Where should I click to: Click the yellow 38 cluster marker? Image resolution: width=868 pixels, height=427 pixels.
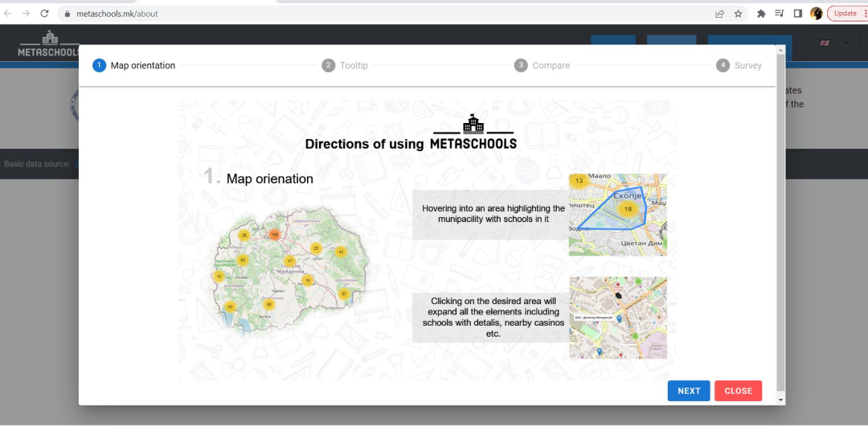[x=244, y=235]
